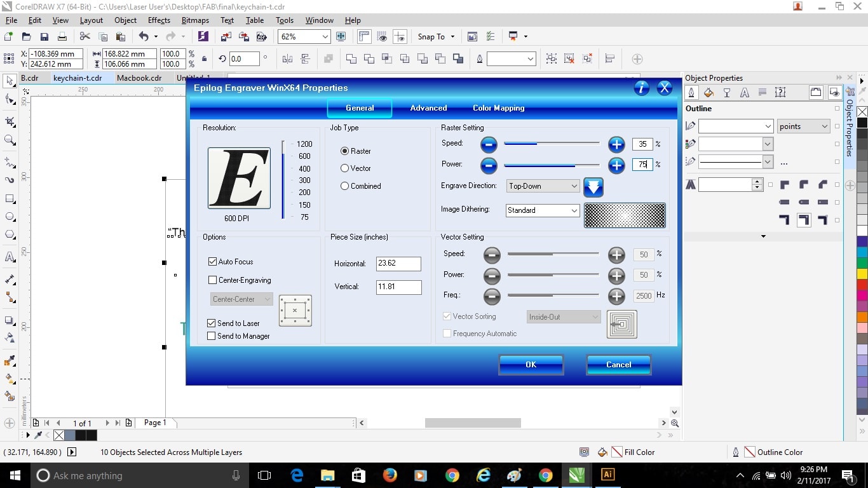
Task: Switch to the Advanced tab
Action: 428,108
